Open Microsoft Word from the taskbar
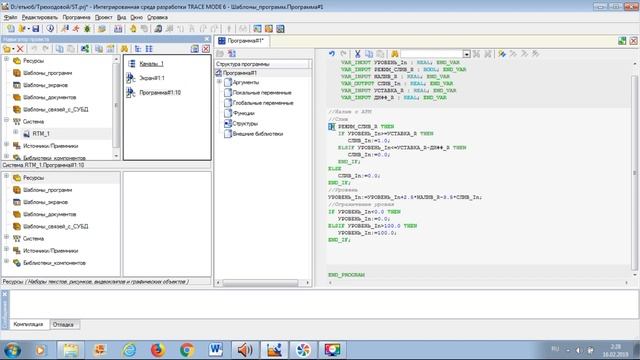This screenshot has width=640, height=360. point(216,350)
